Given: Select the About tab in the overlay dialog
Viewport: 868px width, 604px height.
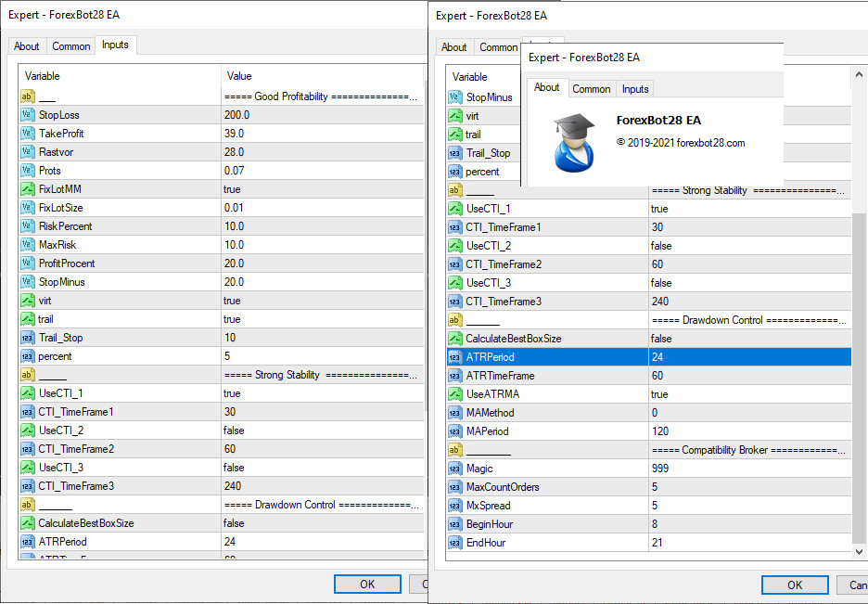Looking at the screenshot, I should [x=547, y=87].
